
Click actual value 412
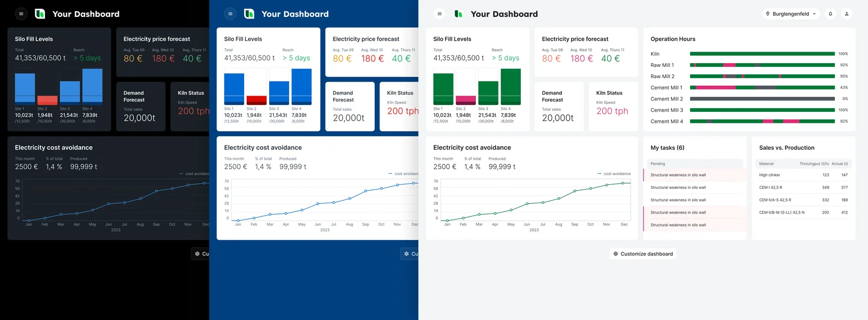(844, 212)
